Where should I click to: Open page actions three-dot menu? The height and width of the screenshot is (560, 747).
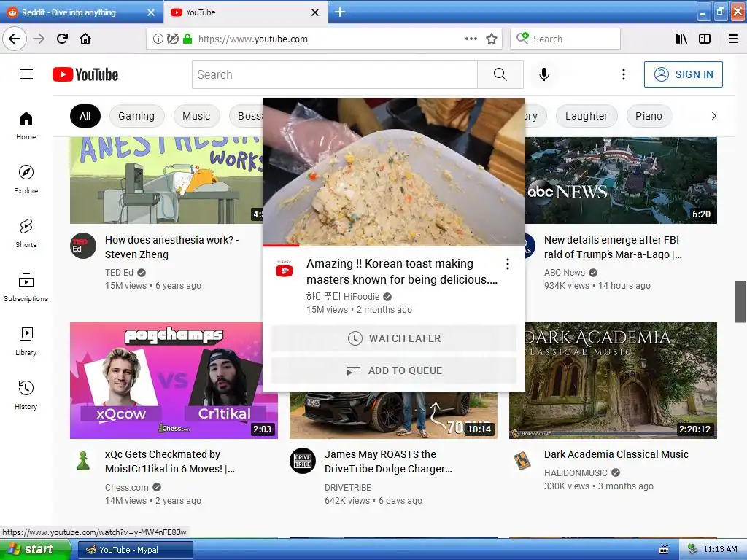point(471,39)
